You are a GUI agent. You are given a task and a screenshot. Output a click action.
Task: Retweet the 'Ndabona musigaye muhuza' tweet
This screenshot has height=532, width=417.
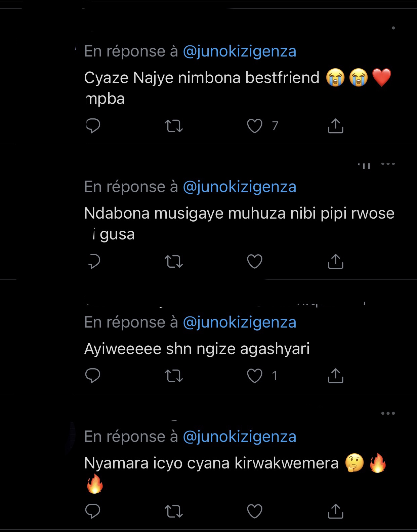174,261
